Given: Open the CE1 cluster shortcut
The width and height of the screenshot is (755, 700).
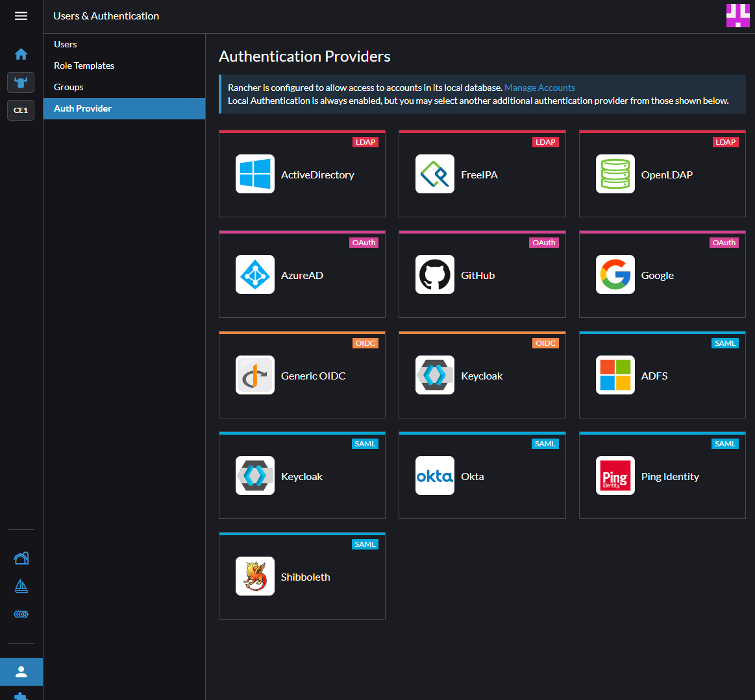Looking at the screenshot, I should [20, 110].
